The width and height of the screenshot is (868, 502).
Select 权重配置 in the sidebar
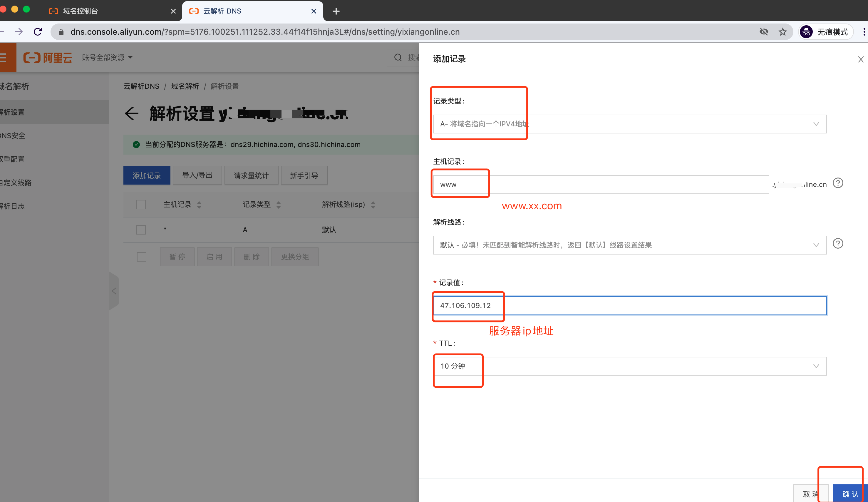pos(54,159)
